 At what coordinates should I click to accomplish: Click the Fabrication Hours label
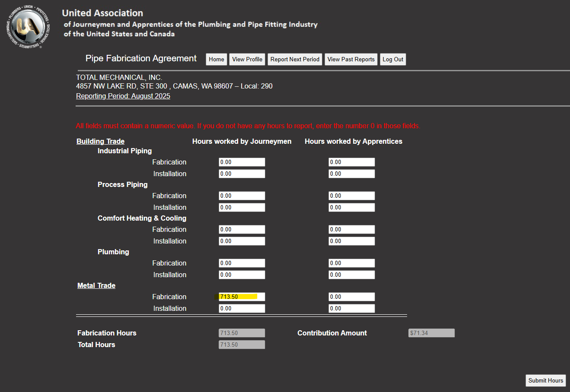(x=107, y=333)
